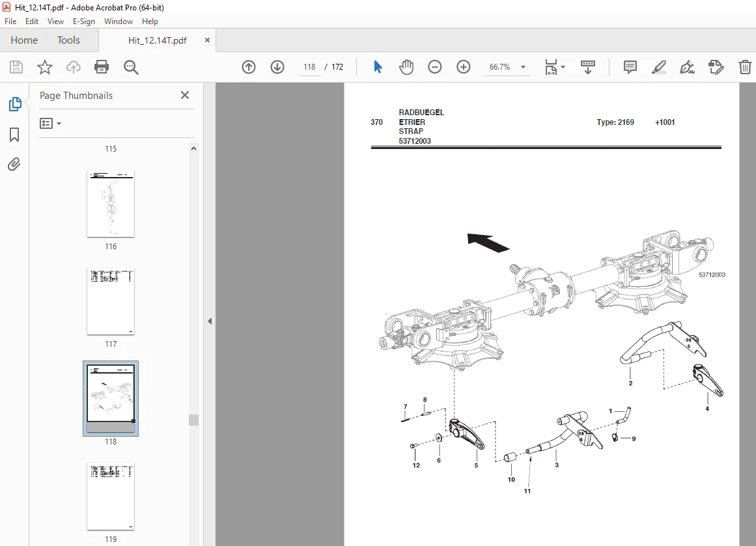Go to the next page
The height and width of the screenshot is (546, 756).
277,67
